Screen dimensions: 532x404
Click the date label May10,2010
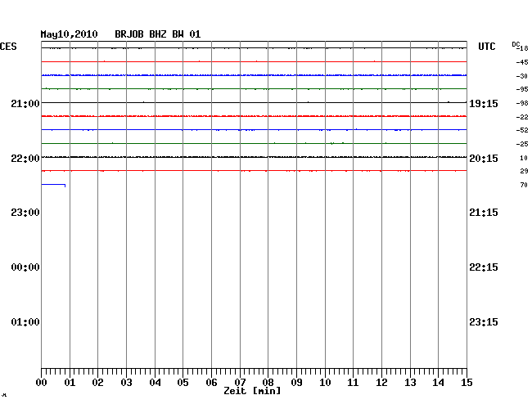point(70,34)
